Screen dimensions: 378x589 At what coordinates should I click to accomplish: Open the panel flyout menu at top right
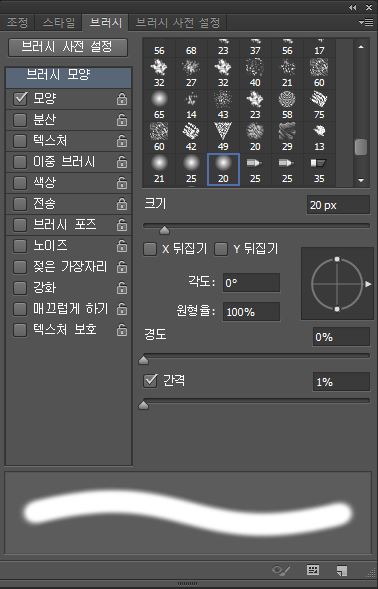click(366, 22)
